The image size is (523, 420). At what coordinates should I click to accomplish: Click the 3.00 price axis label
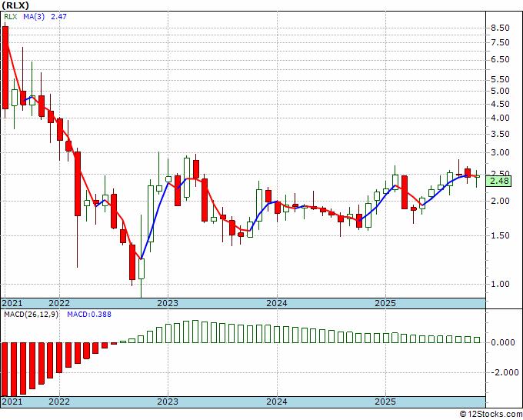click(501, 153)
